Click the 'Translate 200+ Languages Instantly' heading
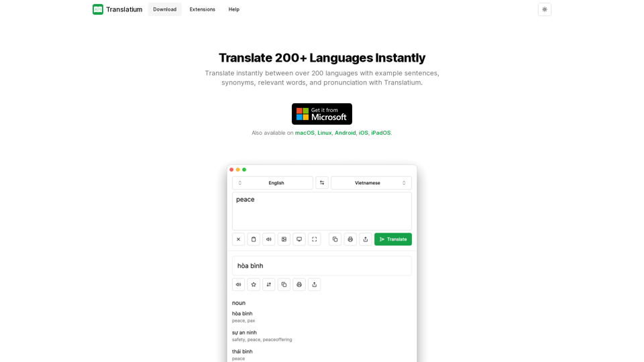The width and height of the screenshot is (644, 362). click(x=322, y=58)
